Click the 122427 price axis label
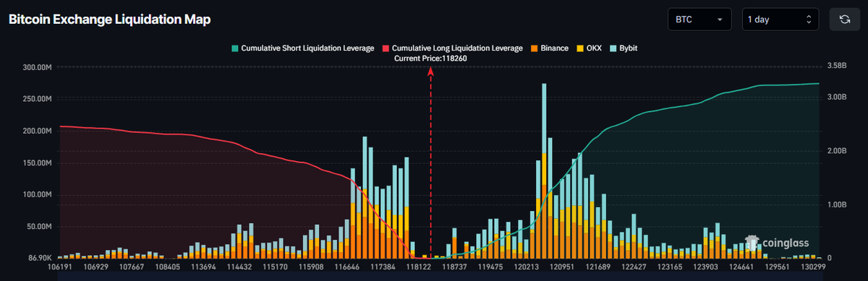 click(634, 267)
